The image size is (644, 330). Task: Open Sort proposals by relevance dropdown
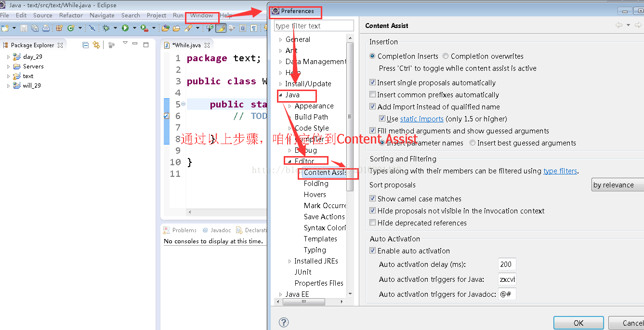[x=618, y=185]
